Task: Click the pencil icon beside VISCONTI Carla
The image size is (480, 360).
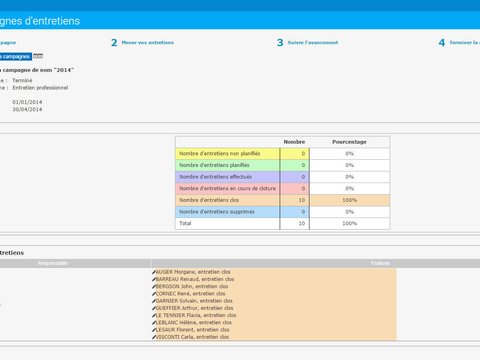Action: click(x=154, y=337)
